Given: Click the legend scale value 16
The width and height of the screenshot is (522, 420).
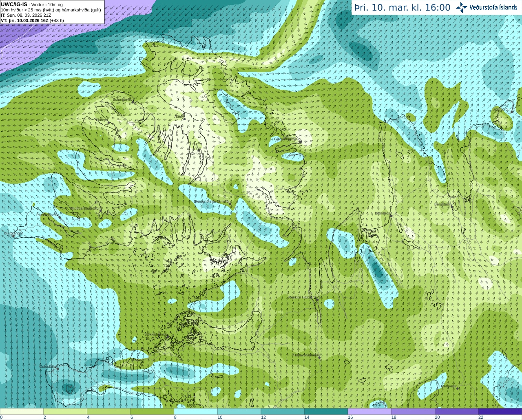Looking at the screenshot, I should click(350, 417).
